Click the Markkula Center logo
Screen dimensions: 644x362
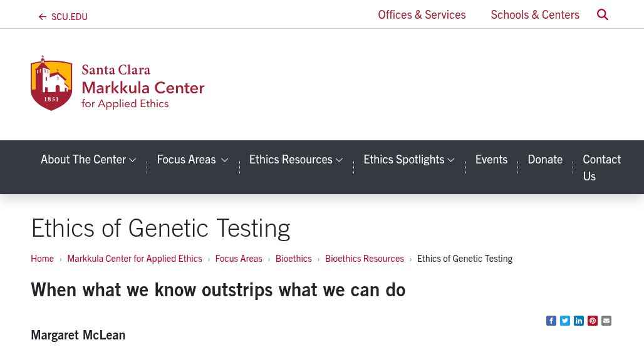118,83
